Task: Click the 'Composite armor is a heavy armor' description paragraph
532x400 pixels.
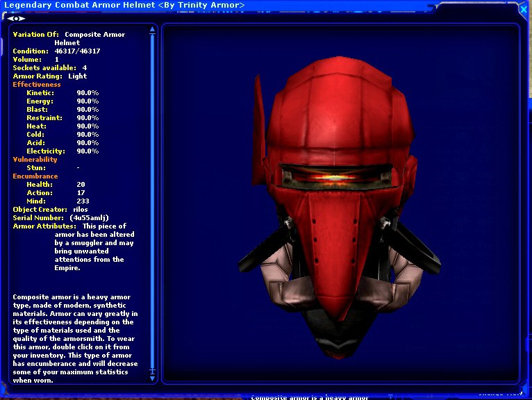Action: point(75,339)
